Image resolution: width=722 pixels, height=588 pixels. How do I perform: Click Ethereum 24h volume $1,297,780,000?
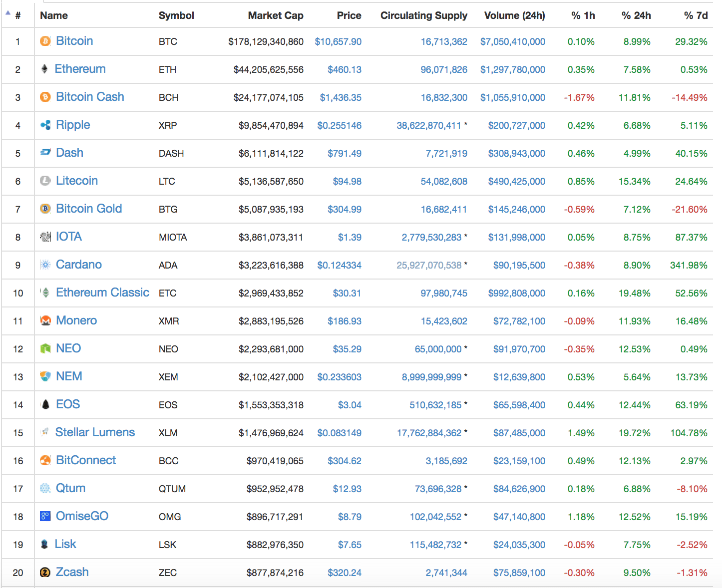[513, 69]
